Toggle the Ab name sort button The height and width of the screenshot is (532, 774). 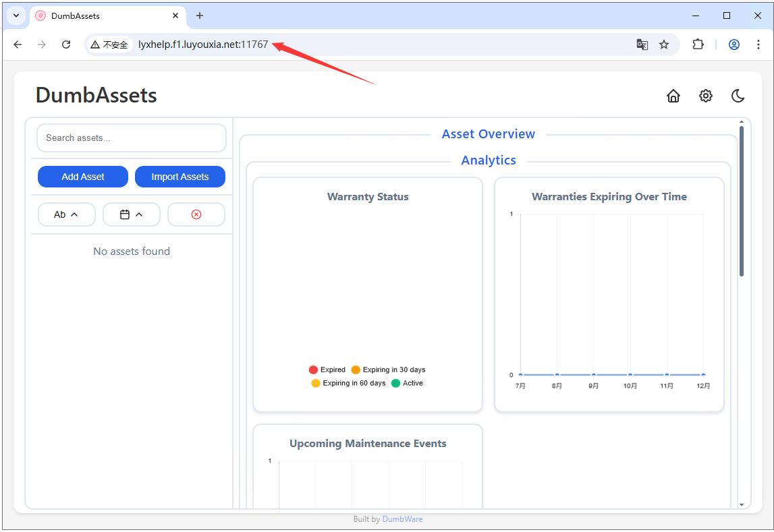(67, 214)
